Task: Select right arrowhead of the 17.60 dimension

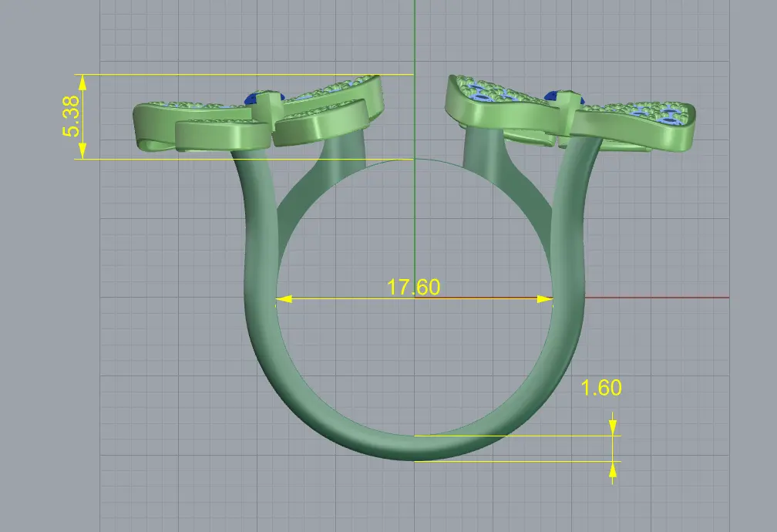Action: [x=545, y=299]
